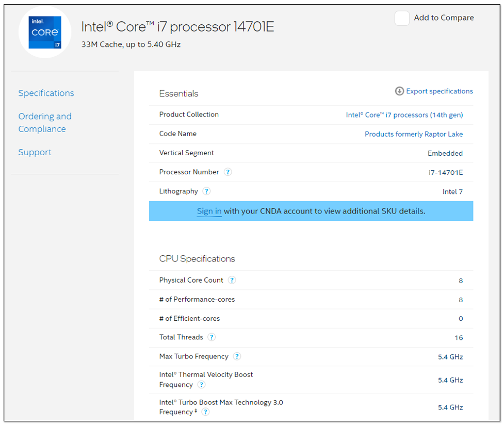
Task: Click the Intel 7 lithography value
Action: coord(452,192)
